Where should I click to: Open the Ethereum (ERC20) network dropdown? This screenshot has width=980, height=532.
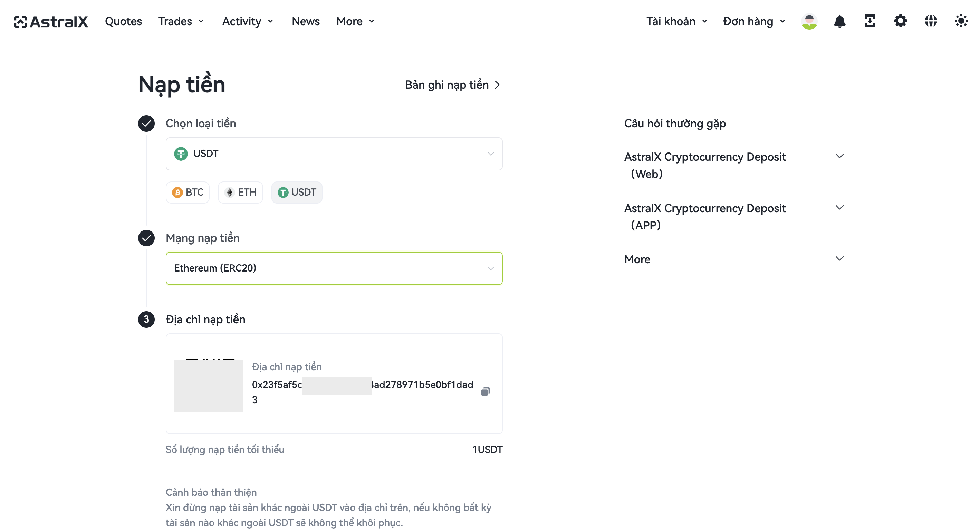334,268
